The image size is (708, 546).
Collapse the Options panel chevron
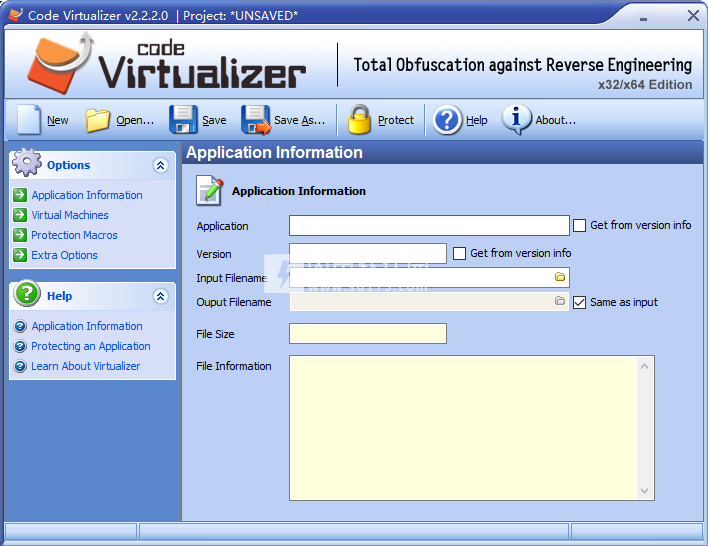(160, 165)
